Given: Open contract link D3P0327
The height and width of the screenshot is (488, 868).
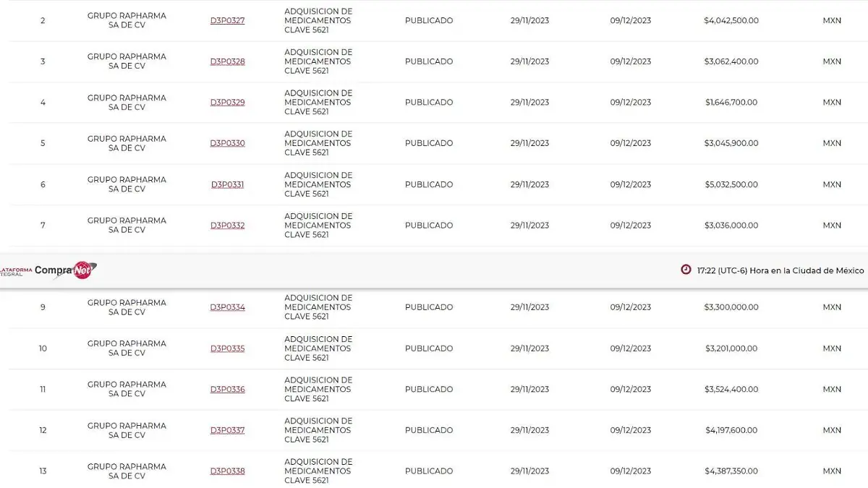Looking at the screenshot, I should 227,21.
